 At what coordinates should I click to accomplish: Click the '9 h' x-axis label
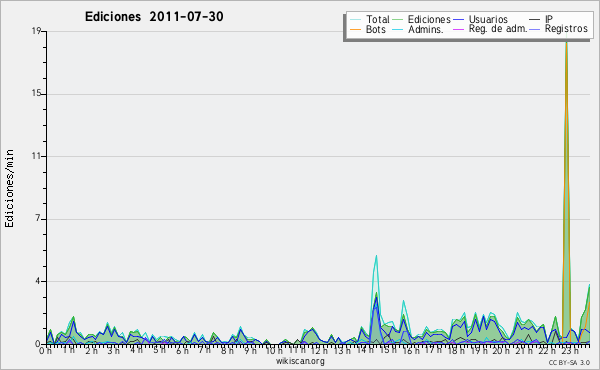click(x=250, y=350)
